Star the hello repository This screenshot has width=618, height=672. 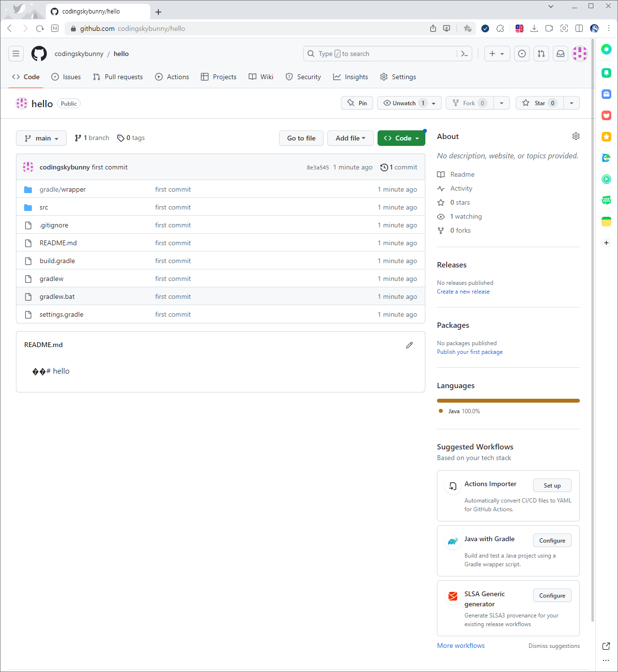(540, 103)
